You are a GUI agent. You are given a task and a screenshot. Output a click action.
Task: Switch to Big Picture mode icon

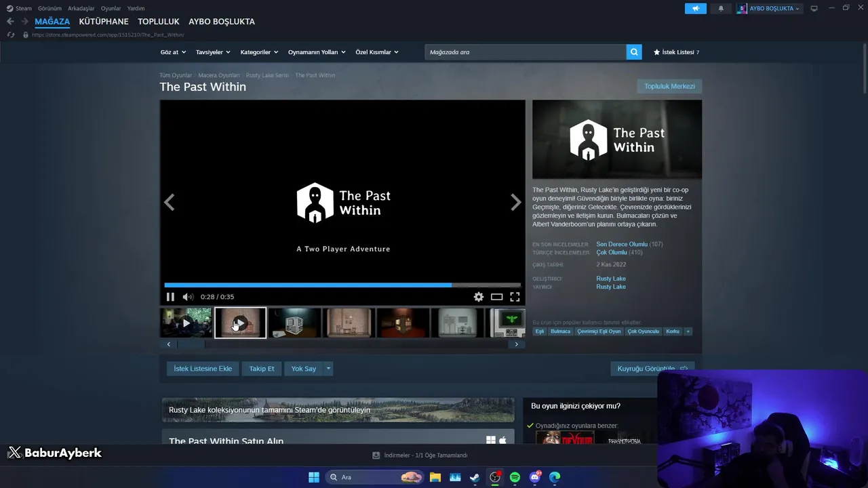(814, 8)
